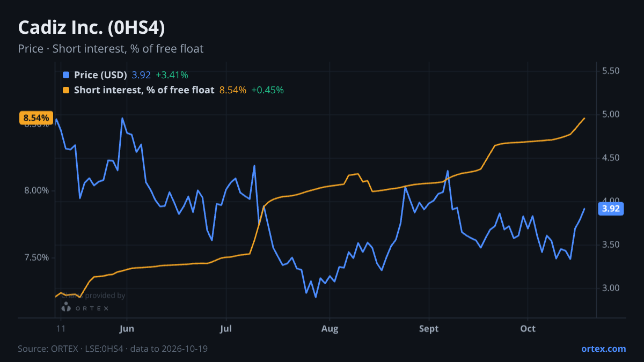Image resolution: width=644 pixels, height=362 pixels.
Task: Click the orange Short interest legend swatch
Action: pyautogui.click(x=66, y=90)
